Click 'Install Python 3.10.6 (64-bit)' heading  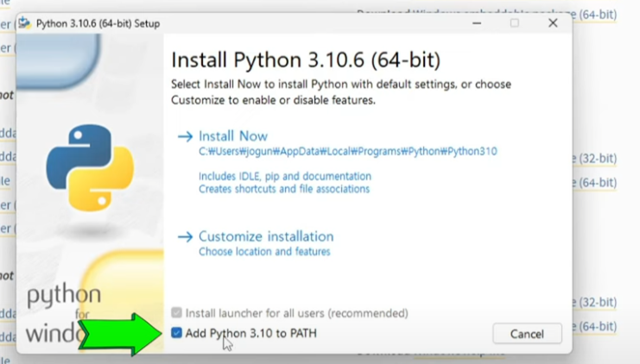[x=306, y=60]
